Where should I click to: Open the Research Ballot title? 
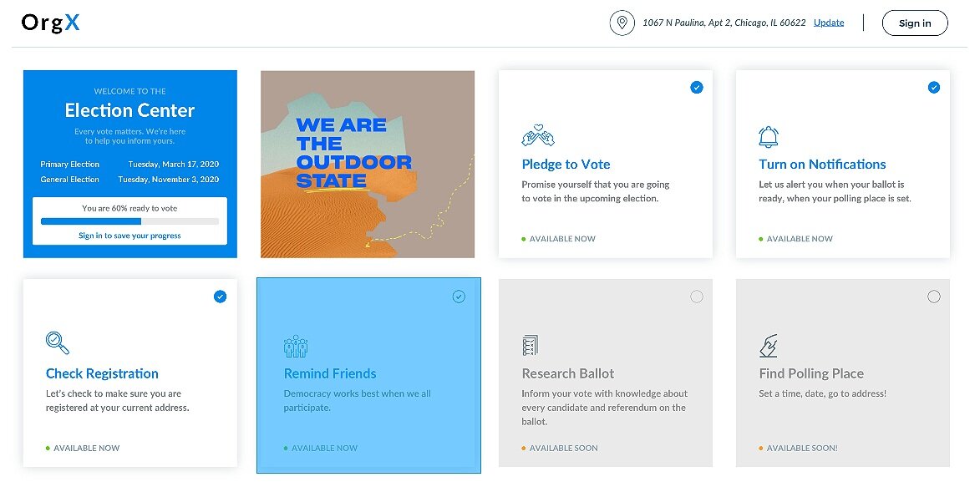pyautogui.click(x=568, y=374)
